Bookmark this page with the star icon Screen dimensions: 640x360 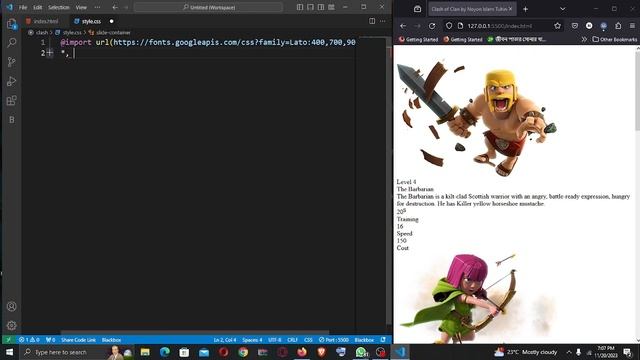[x=558, y=26]
